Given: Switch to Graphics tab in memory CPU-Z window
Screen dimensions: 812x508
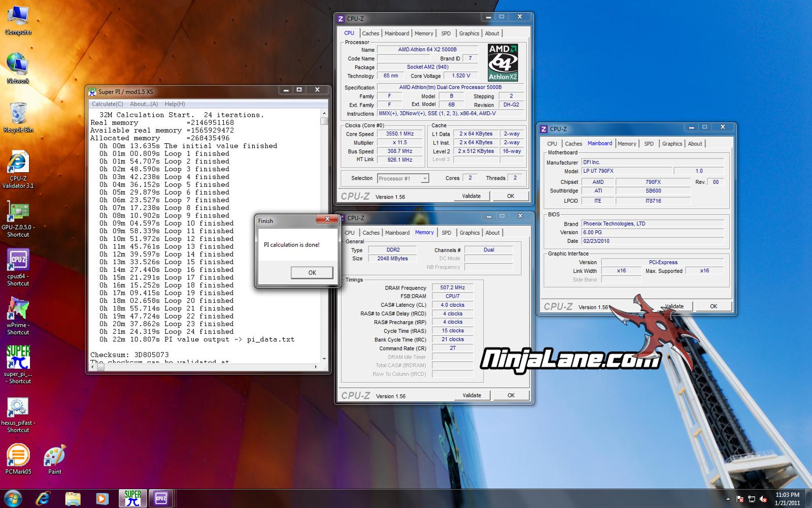Looking at the screenshot, I should [469, 233].
